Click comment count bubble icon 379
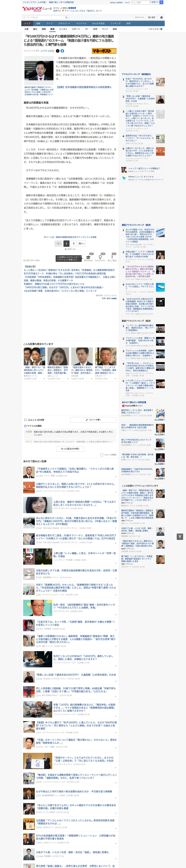The height and width of the screenshot is (868, 186). pos(42,51)
